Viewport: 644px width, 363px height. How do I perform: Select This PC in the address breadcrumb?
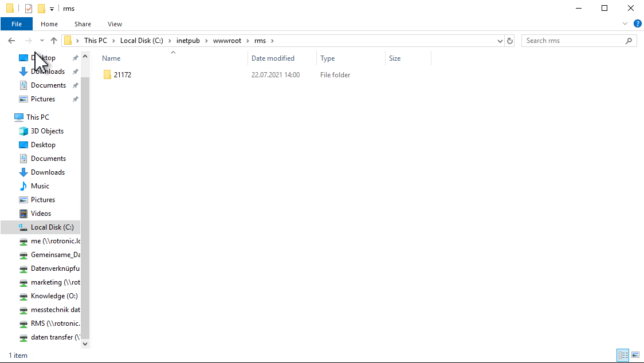[x=95, y=41]
